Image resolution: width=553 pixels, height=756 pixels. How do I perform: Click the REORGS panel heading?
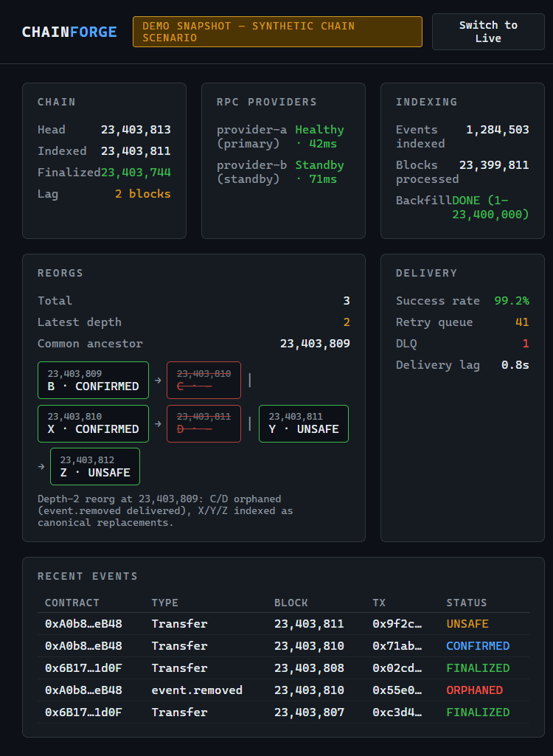[60, 273]
